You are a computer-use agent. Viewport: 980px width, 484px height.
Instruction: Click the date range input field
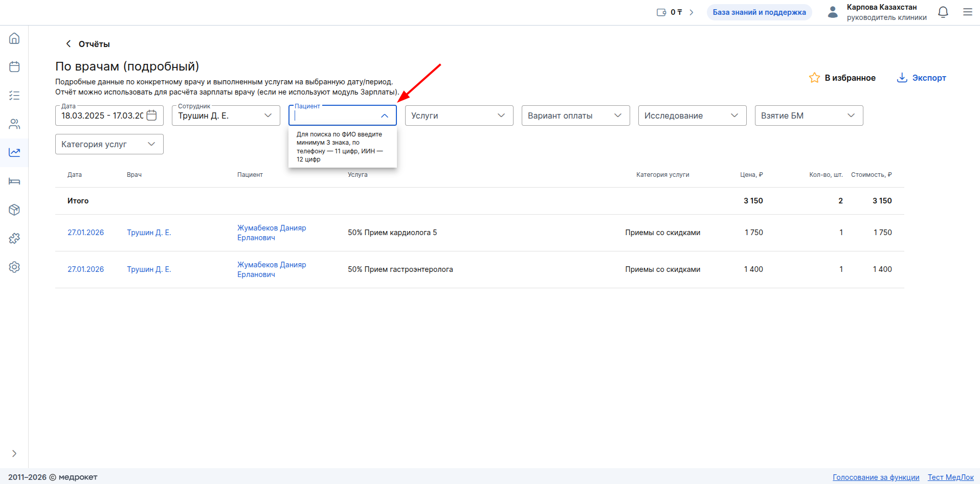point(102,116)
